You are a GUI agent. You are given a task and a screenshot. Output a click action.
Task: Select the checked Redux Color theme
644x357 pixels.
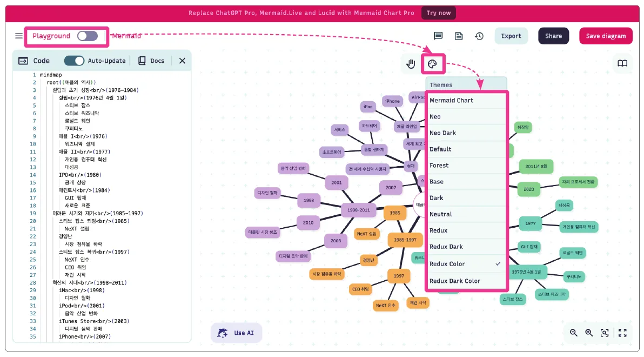click(x=466, y=263)
